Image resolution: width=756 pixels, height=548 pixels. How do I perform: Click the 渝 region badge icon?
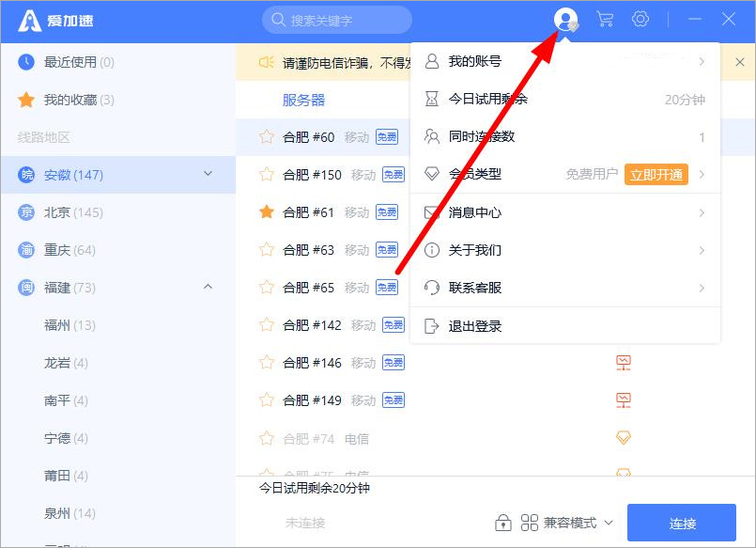[x=26, y=250]
